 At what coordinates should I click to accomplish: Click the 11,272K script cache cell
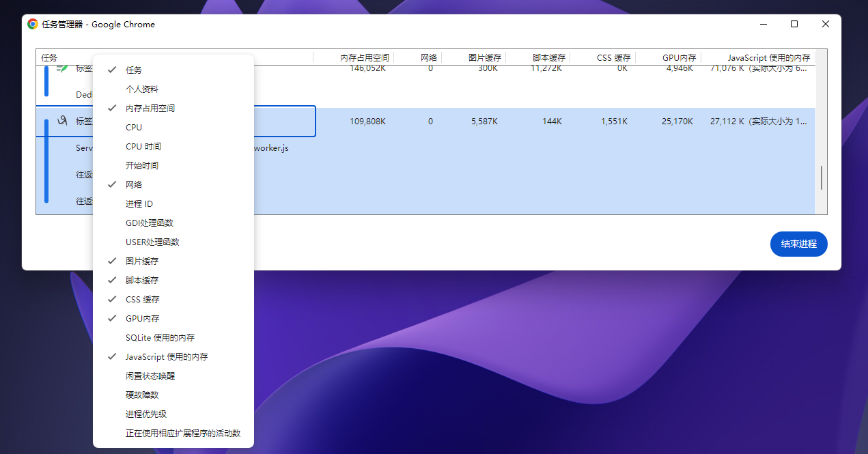(x=546, y=68)
